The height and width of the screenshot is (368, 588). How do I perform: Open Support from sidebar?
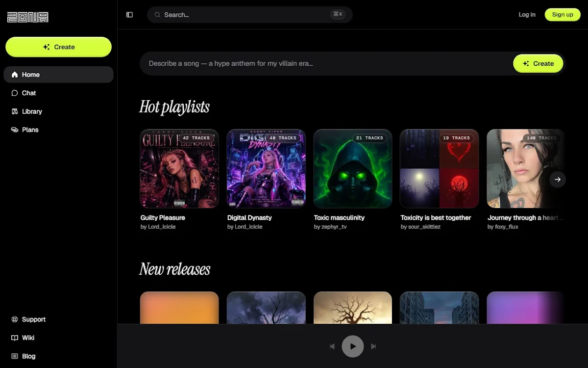pos(58,319)
